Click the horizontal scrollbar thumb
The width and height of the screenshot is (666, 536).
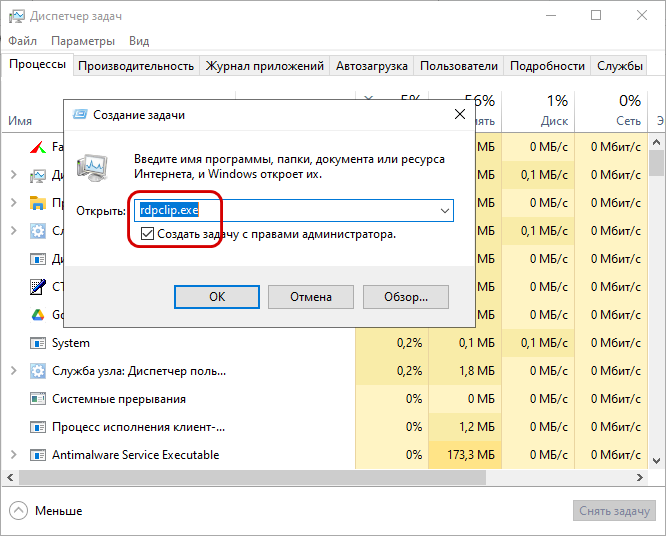click(252, 478)
